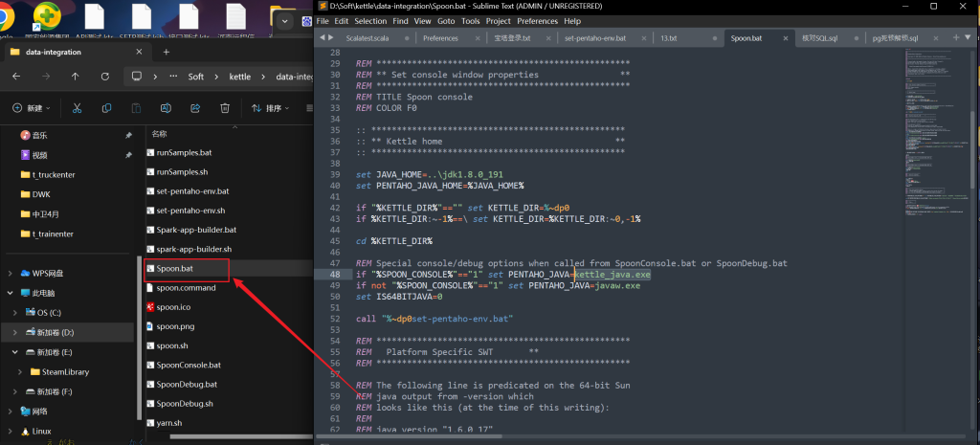Viewport: 980px width, 445px height.
Task: Switch to the set-pentaho-env.bat tab
Action: (x=594, y=38)
